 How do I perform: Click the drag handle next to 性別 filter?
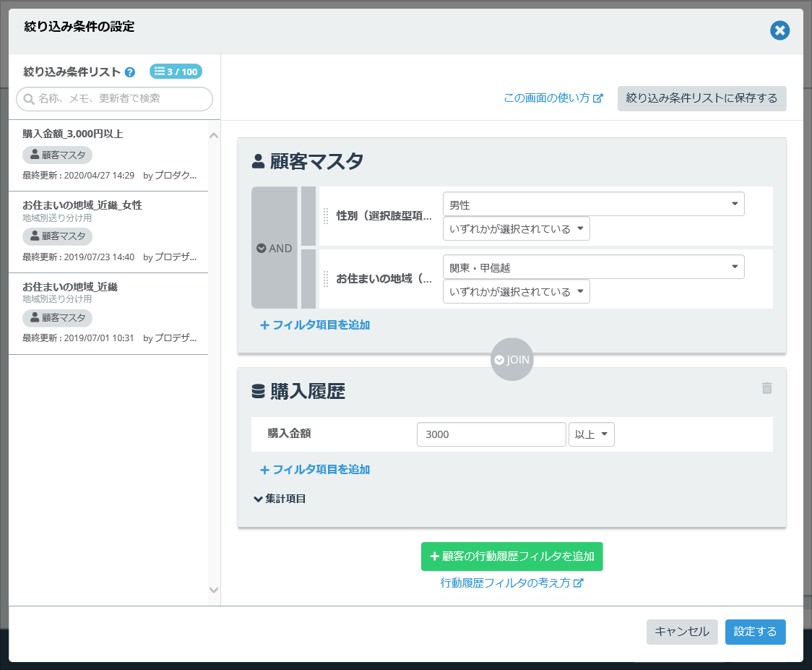(324, 216)
